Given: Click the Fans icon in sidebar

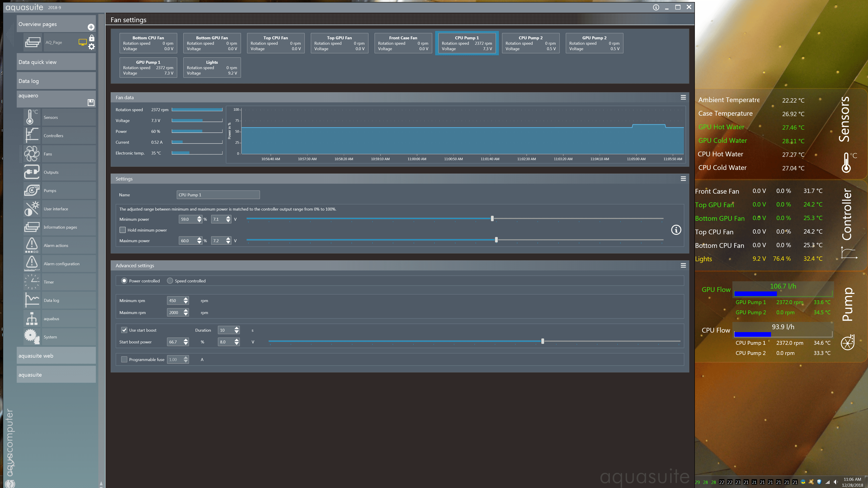Looking at the screenshot, I should pos(32,154).
